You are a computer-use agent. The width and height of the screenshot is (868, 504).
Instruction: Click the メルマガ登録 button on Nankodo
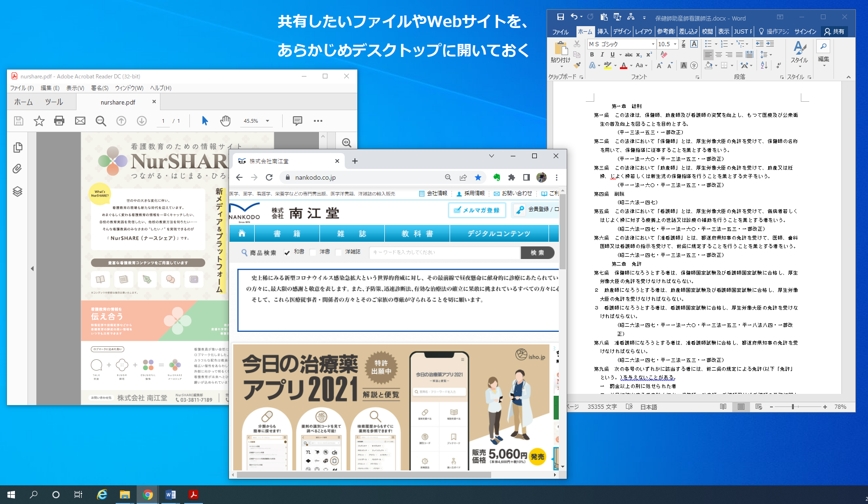pos(477,210)
